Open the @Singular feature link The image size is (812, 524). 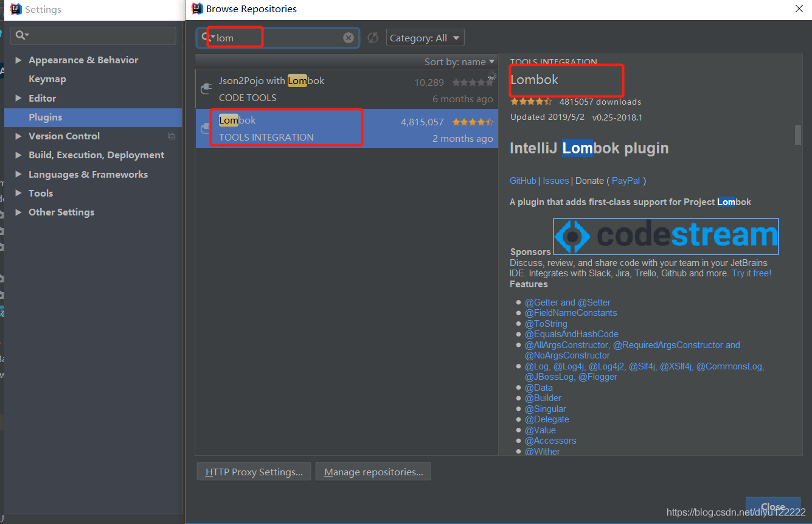pos(546,409)
